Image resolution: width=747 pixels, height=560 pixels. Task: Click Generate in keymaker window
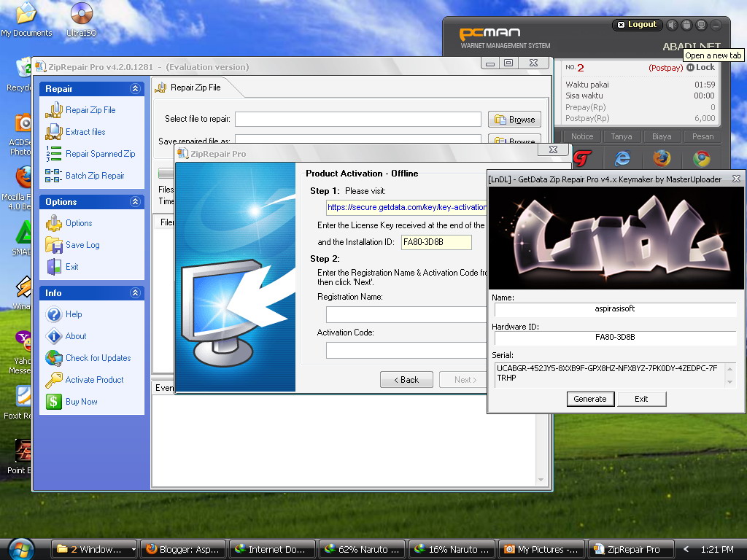pos(590,399)
